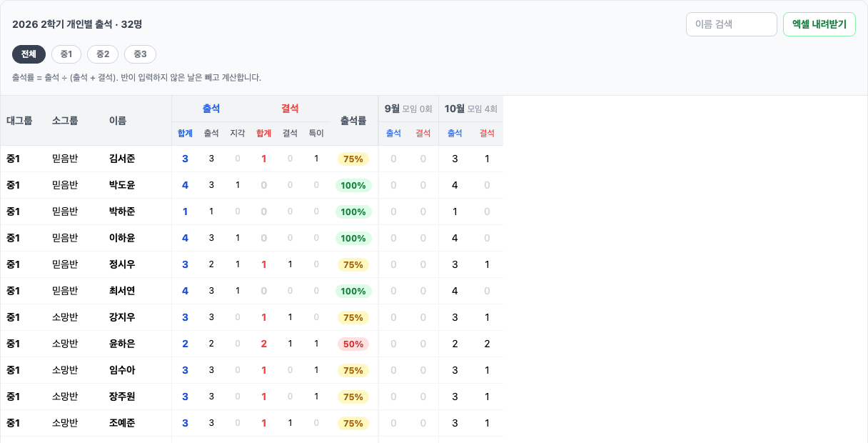Filter by 중2 chip

tap(103, 54)
